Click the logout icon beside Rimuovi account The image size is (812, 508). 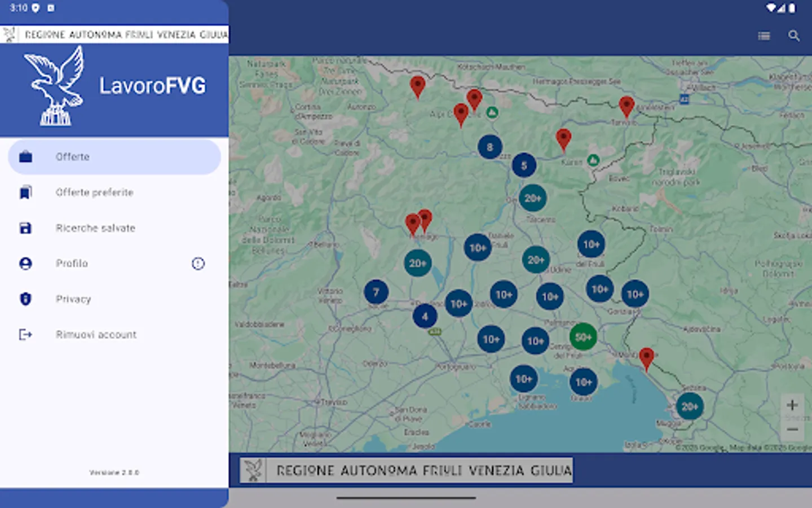25,335
